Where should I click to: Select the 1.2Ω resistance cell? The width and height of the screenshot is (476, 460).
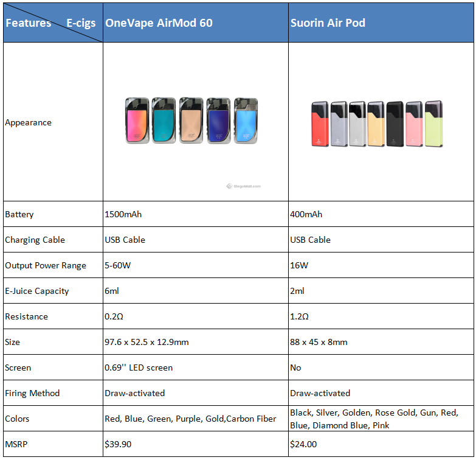381,316
